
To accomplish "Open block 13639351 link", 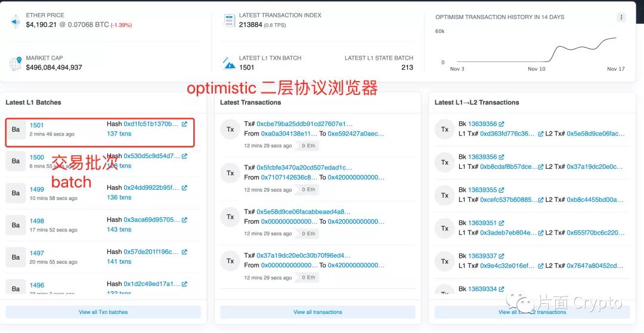I will (482, 223).
